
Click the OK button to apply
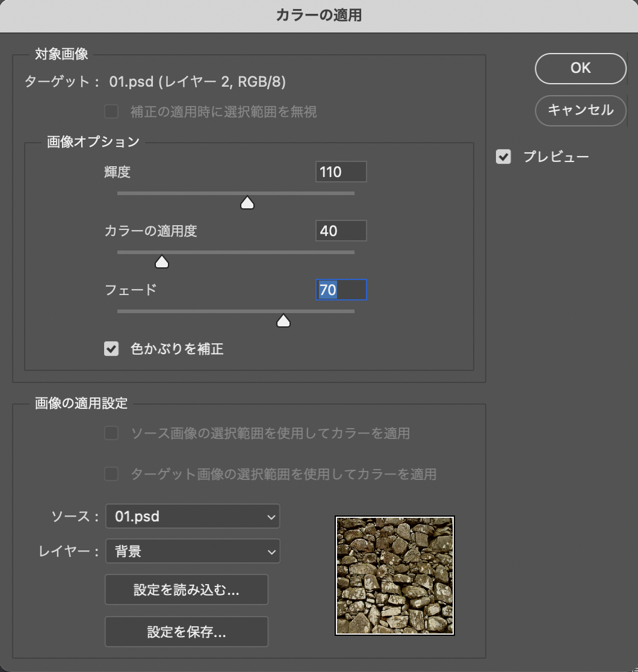click(580, 68)
